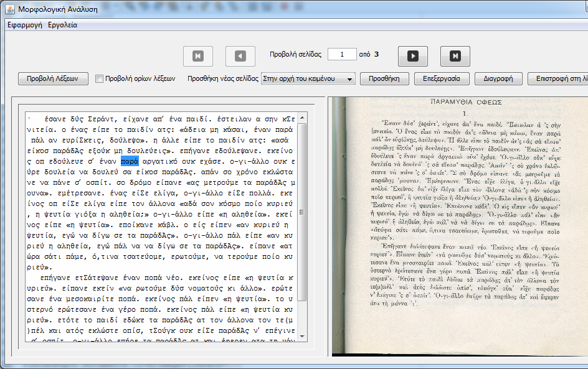Go to the previous page button
Screen dimensions: 588x369
coord(240,56)
